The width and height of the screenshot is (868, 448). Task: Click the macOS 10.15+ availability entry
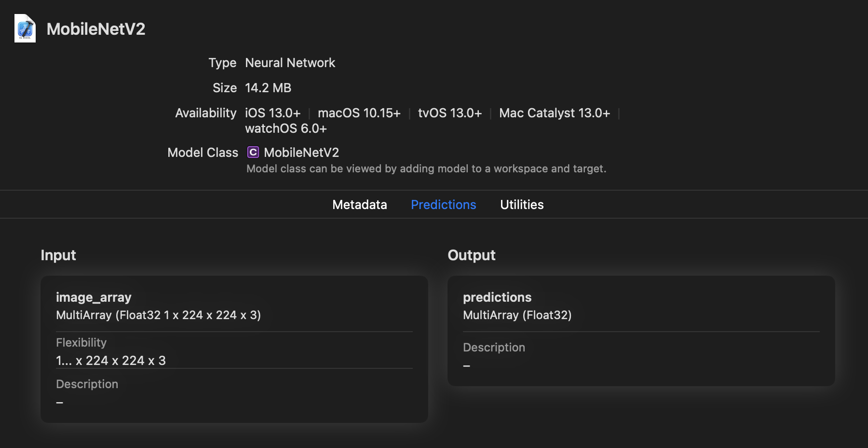pos(359,113)
